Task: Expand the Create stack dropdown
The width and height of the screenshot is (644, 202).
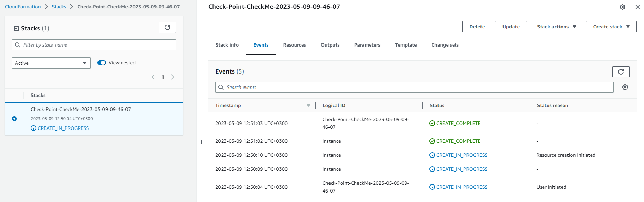Action: point(611,27)
